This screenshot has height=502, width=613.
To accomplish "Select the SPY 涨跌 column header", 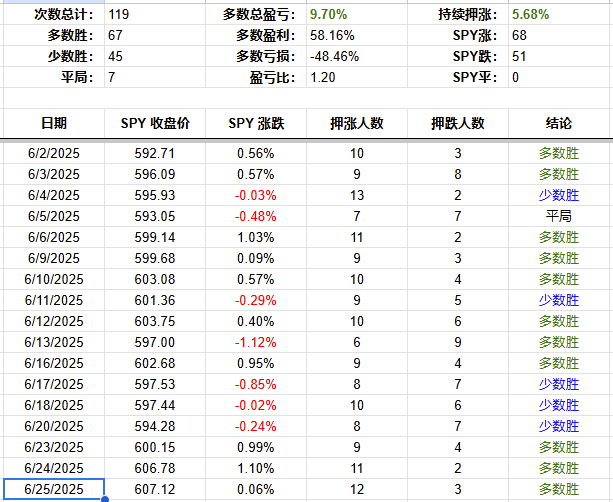I will click(x=256, y=123).
